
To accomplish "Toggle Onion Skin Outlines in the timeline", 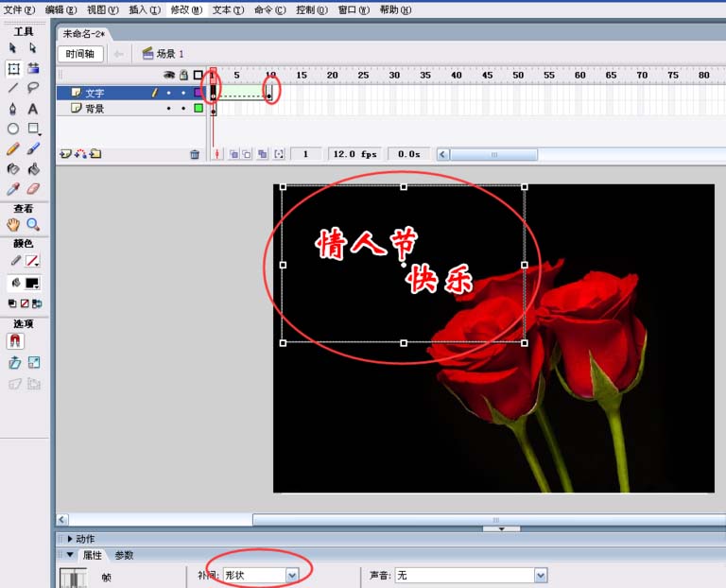I will click(248, 154).
